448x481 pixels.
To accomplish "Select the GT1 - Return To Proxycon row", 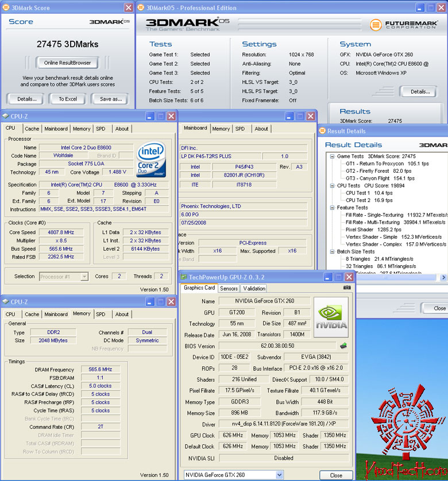I will click(387, 164).
